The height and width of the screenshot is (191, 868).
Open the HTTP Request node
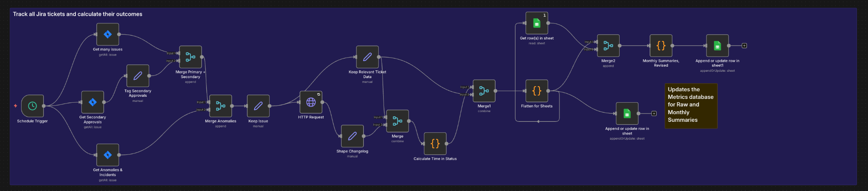point(311,102)
